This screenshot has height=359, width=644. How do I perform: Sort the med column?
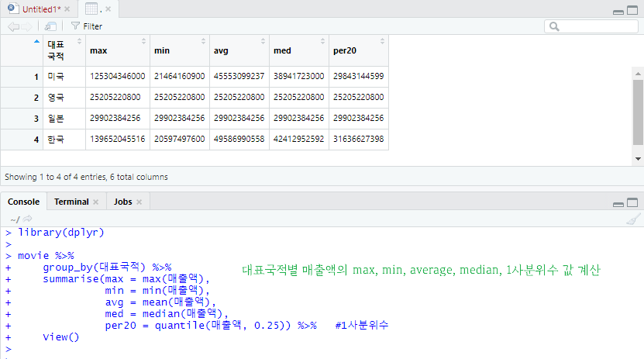pos(322,41)
